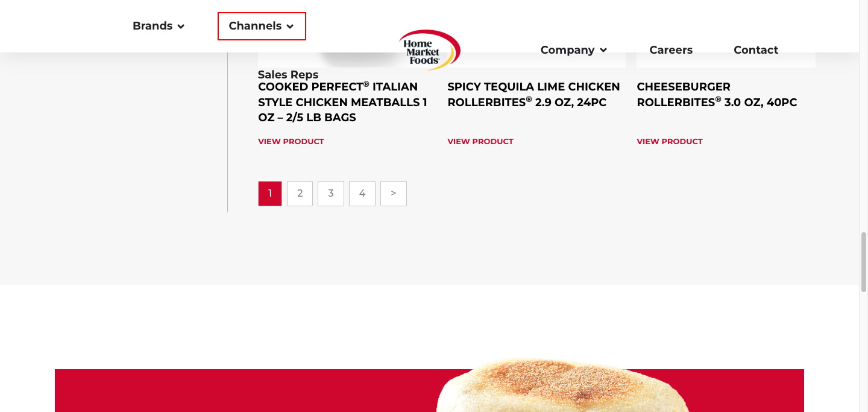View product for Italian Style Chicken Meatballs
Image resolution: width=868 pixels, height=412 pixels.
click(x=291, y=142)
